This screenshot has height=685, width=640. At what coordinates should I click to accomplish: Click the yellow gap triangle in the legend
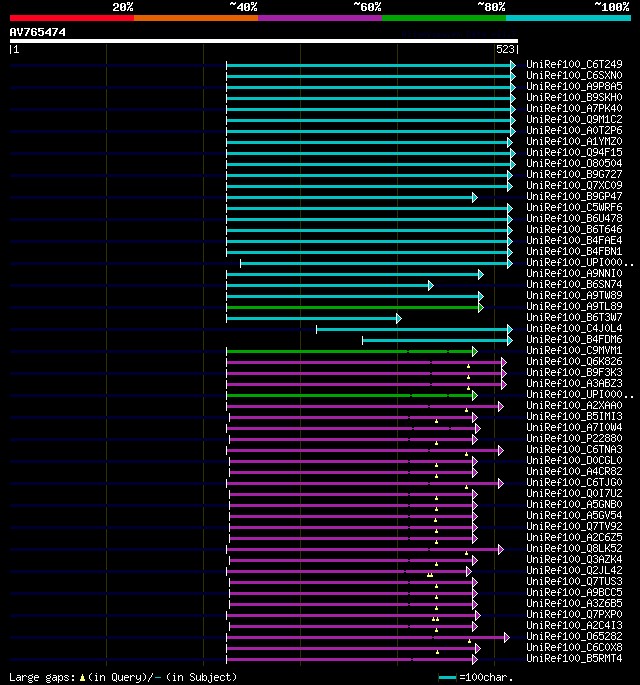(x=82, y=678)
